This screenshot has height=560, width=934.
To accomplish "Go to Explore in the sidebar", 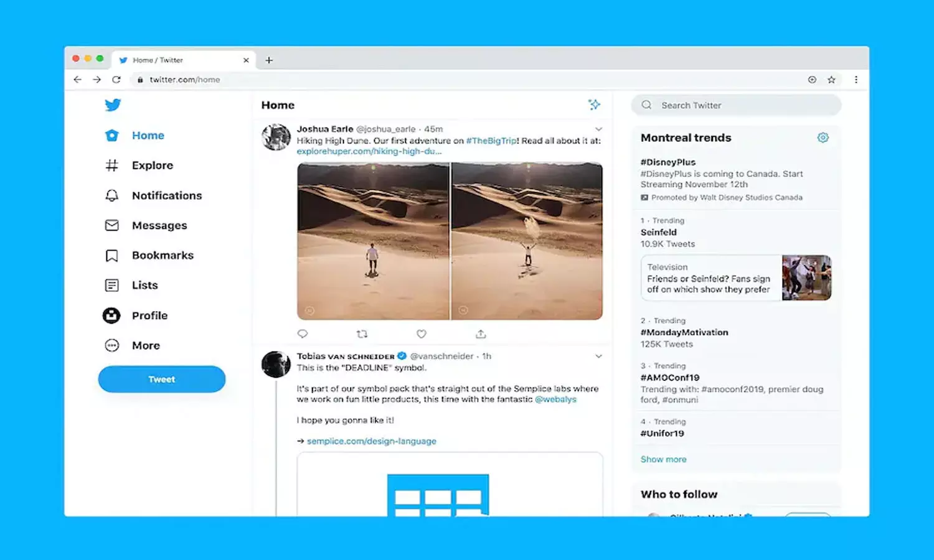I will pos(152,166).
